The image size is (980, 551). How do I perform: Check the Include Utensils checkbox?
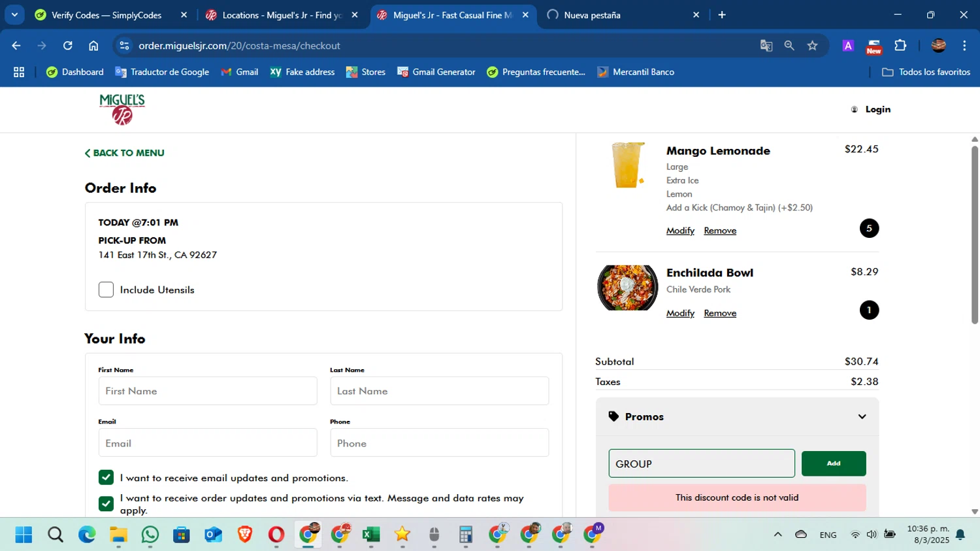coord(106,290)
